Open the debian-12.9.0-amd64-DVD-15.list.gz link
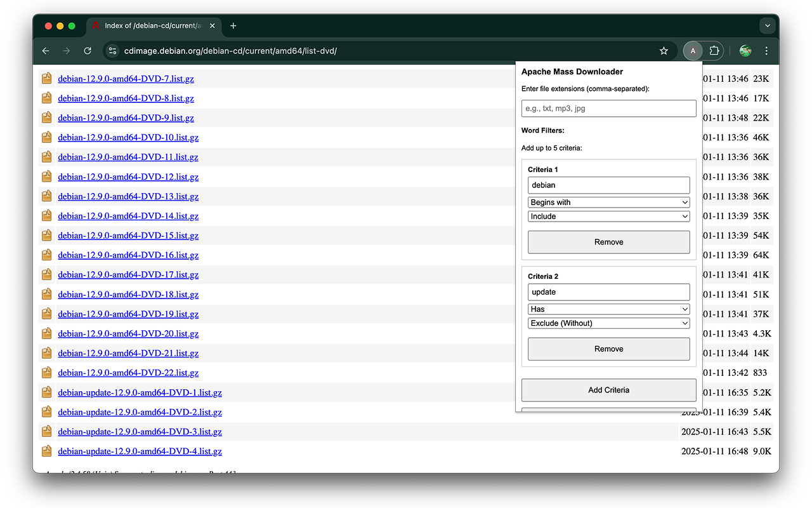This screenshot has height=508, width=812. [x=128, y=236]
